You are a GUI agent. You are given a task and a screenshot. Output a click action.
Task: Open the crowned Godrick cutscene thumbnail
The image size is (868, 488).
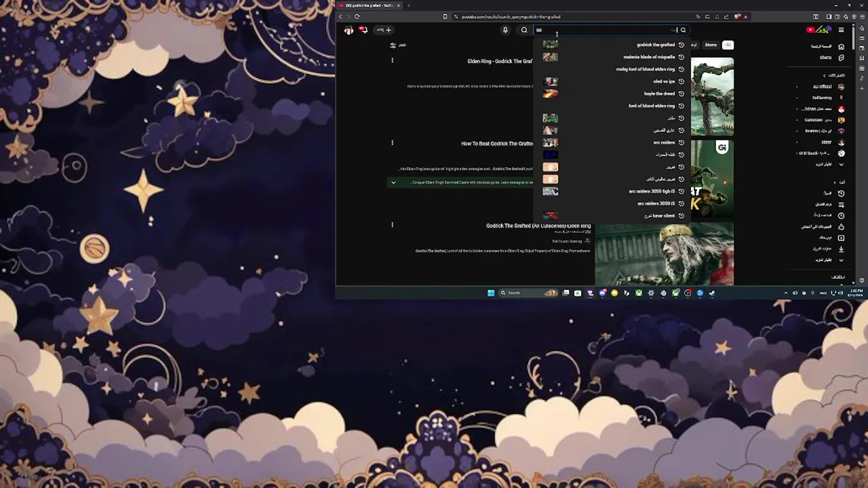665,253
